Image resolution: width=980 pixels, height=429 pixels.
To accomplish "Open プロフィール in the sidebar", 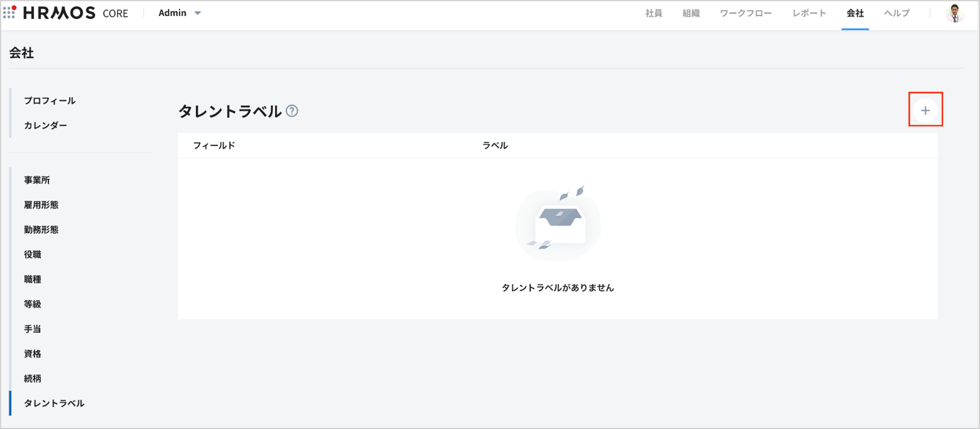I will pyautogui.click(x=50, y=101).
